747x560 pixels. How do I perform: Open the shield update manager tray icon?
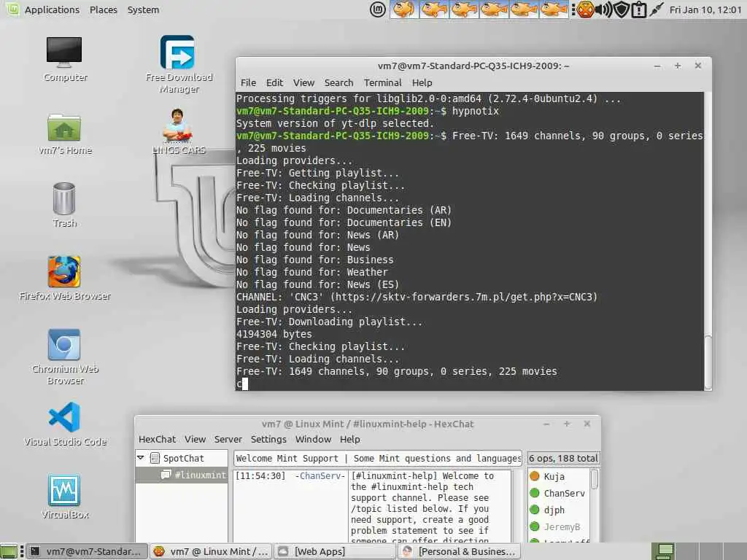622,9
